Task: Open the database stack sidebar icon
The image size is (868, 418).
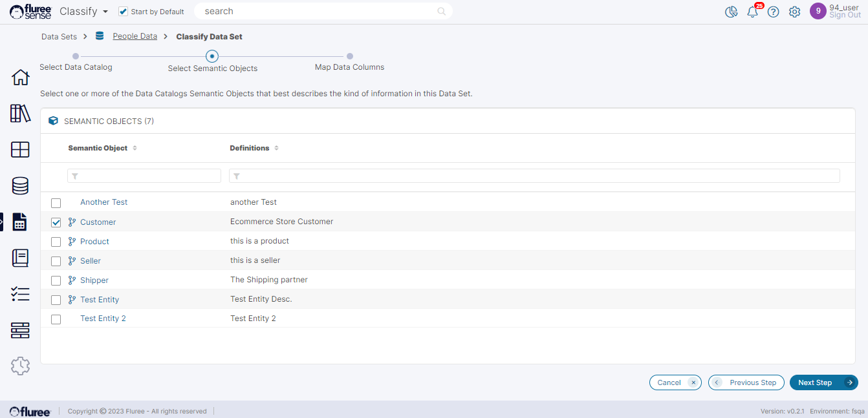Action: 20,186
